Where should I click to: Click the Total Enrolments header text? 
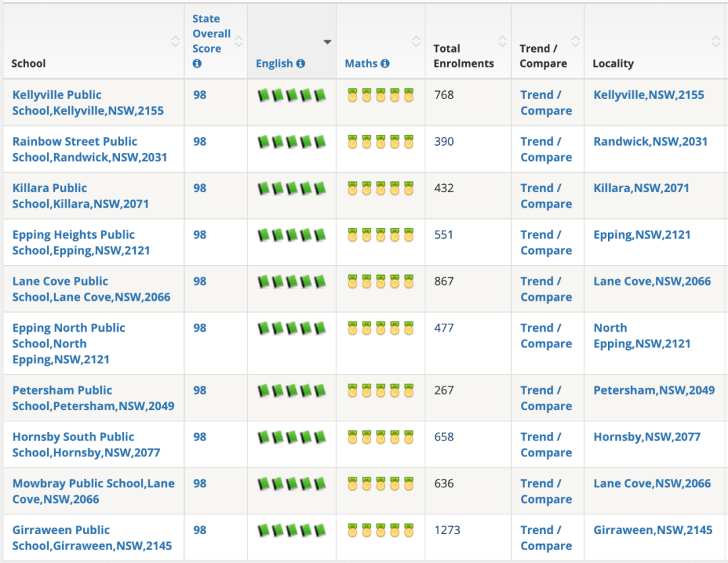463,56
